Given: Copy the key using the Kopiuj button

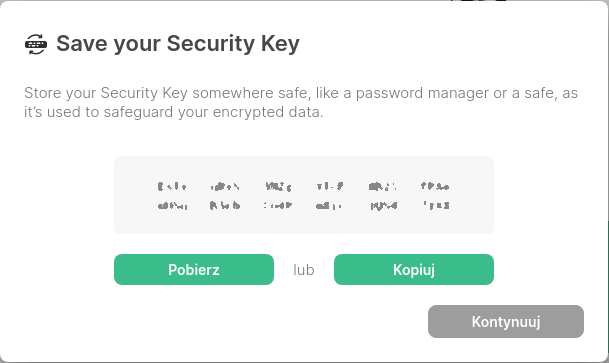Looking at the screenshot, I should pyautogui.click(x=414, y=269).
